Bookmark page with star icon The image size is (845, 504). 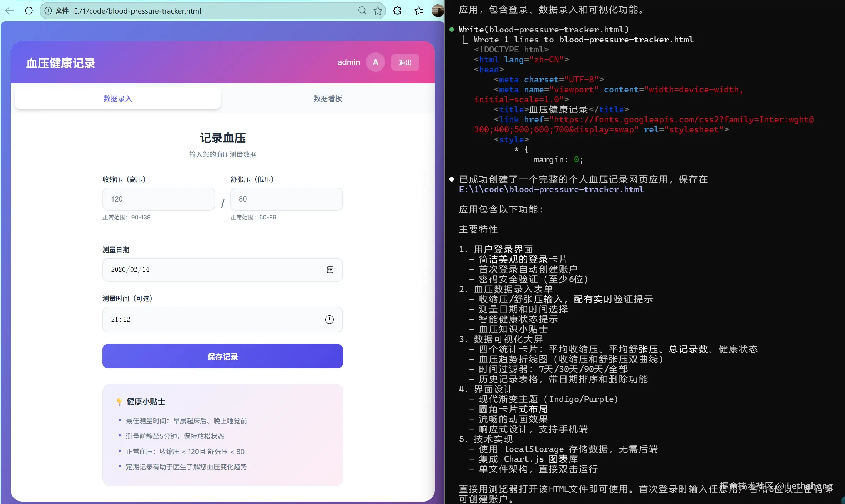point(378,11)
